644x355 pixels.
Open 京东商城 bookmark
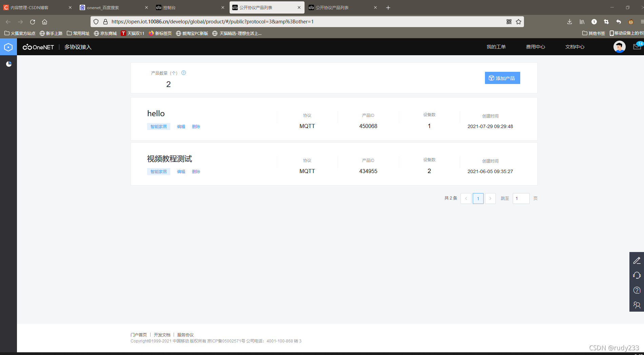pos(105,33)
